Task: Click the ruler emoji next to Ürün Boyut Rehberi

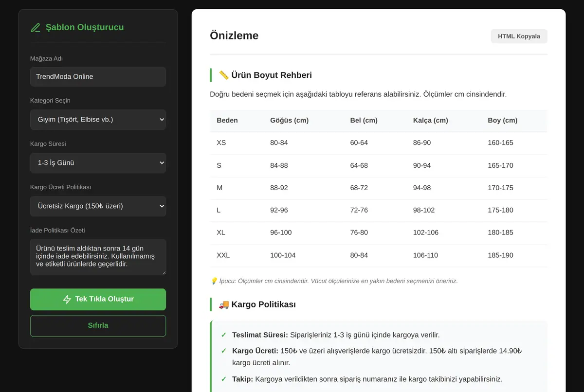Action: pos(224,75)
